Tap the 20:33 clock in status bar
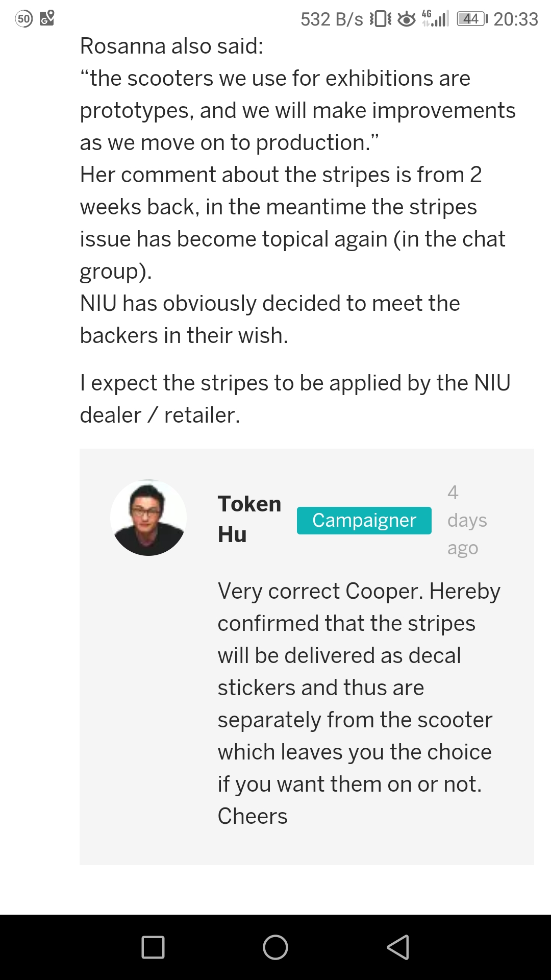The image size is (551, 980). coord(516,19)
